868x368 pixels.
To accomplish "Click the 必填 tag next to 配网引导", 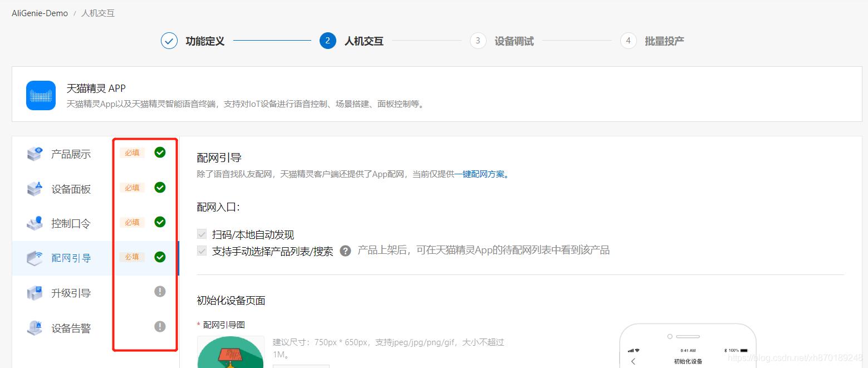I will coord(132,257).
